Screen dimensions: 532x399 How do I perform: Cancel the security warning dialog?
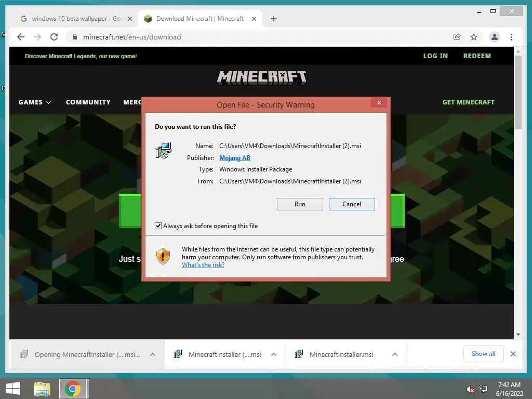tap(352, 204)
